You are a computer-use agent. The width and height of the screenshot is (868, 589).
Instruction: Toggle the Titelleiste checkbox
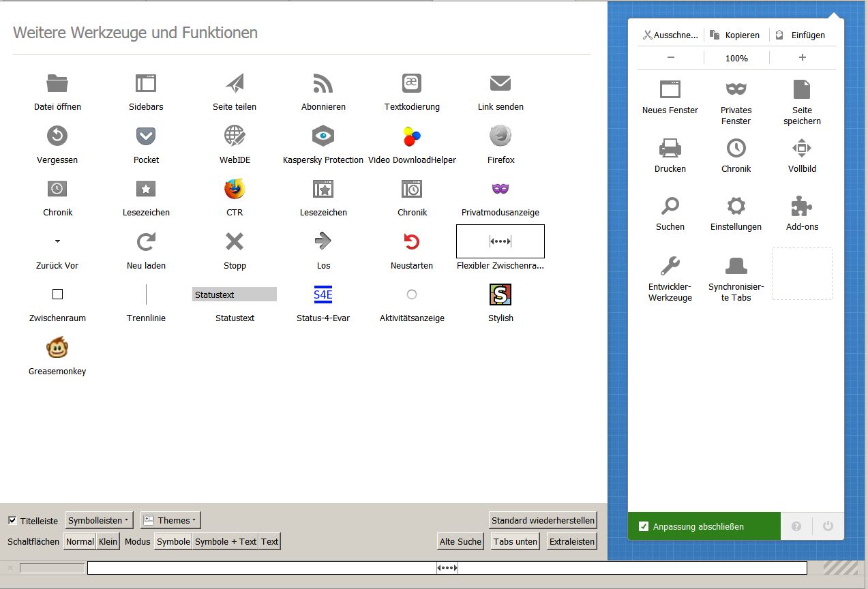[12, 521]
